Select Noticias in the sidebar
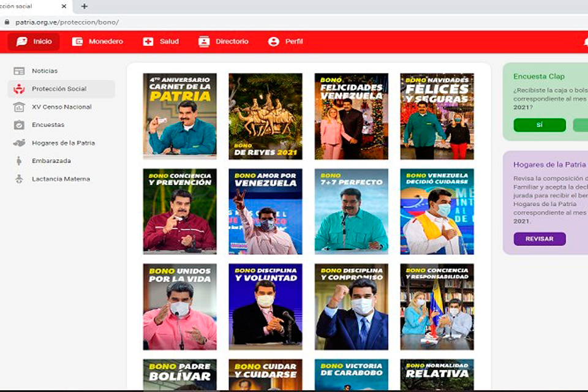The width and height of the screenshot is (588, 392). point(61,71)
